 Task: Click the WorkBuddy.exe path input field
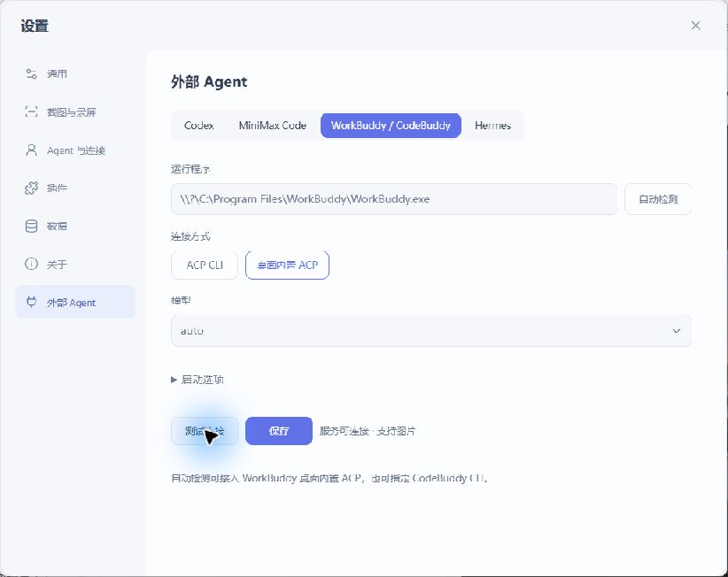394,199
